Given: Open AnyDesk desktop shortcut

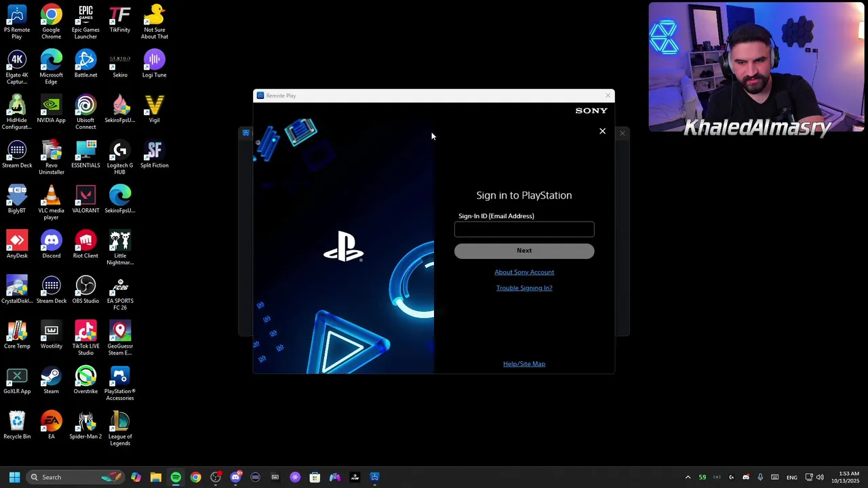Looking at the screenshot, I should (x=17, y=245).
